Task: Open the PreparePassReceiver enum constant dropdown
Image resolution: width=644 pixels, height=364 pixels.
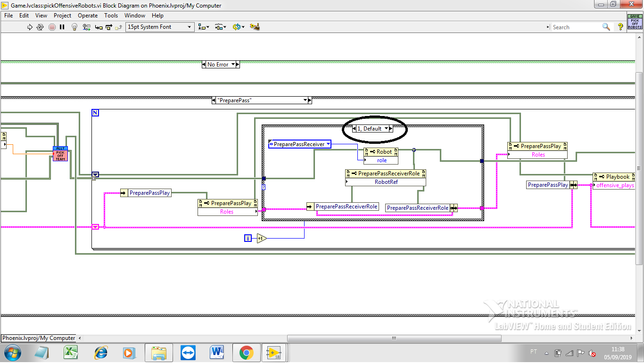Action: (x=328, y=144)
